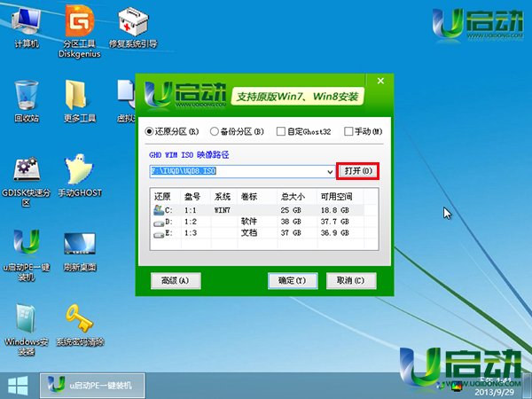Open the 系统密码清除 key icon
This screenshot has height=399, width=532.
click(80, 325)
